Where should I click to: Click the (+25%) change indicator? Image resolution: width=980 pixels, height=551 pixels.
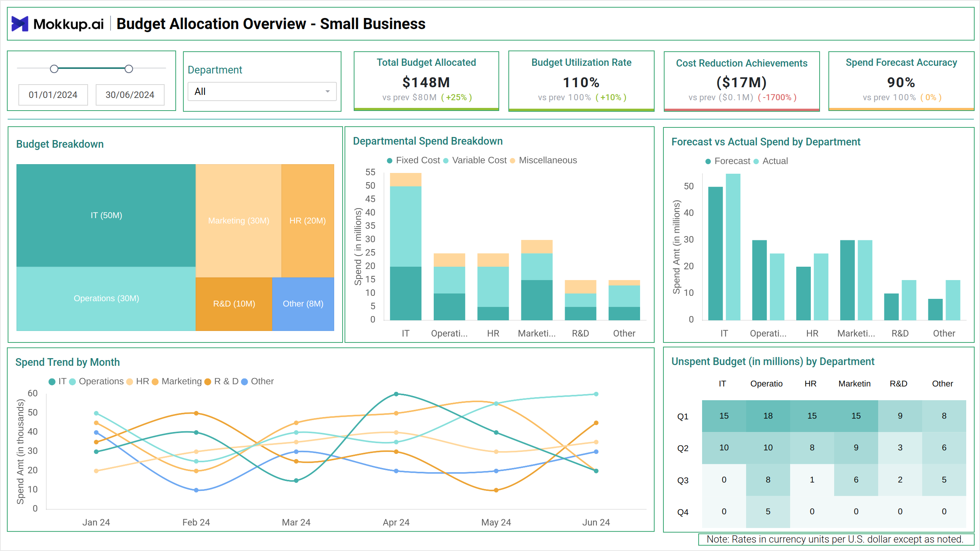[456, 98]
